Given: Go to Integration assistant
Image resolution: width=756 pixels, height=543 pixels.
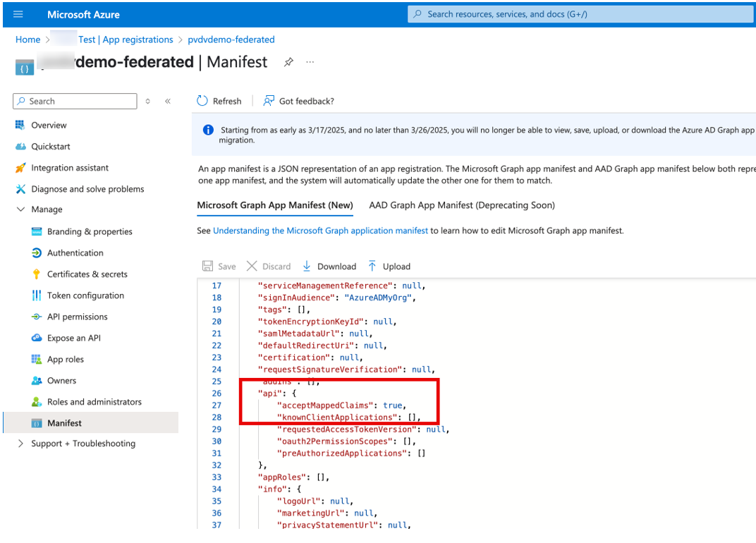Looking at the screenshot, I should point(70,168).
